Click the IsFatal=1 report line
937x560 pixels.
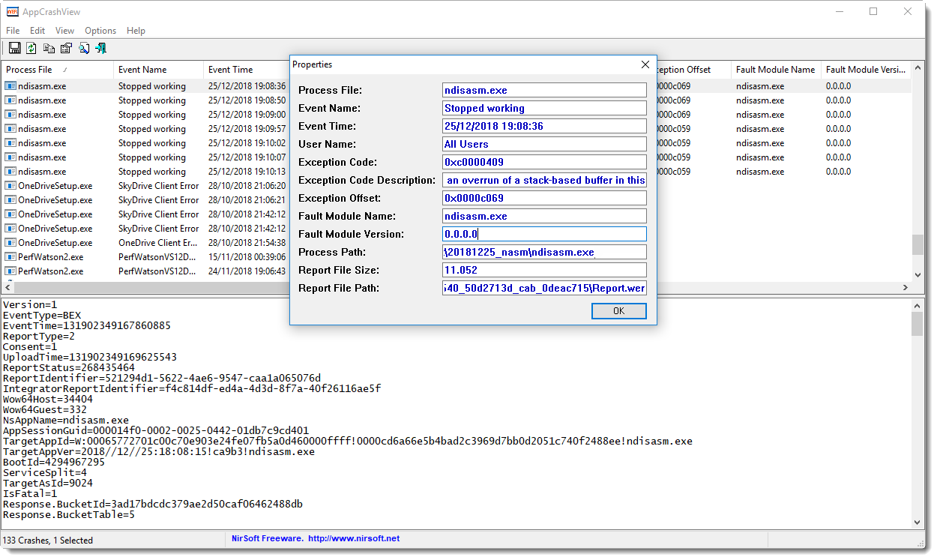[x=30, y=494]
